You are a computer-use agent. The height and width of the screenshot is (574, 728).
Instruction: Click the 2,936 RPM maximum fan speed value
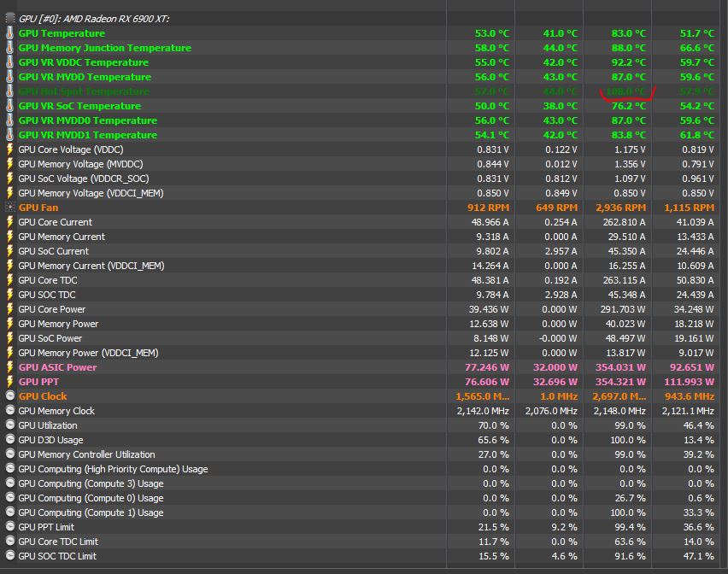(621, 208)
